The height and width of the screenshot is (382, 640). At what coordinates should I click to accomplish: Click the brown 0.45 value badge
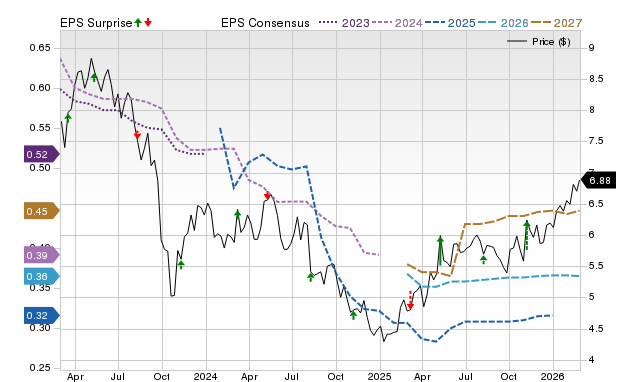(42, 211)
